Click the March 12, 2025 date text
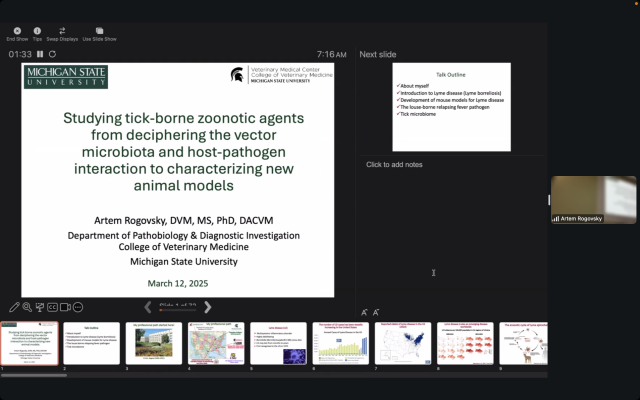The width and height of the screenshot is (640, 400). coord(178,283)
